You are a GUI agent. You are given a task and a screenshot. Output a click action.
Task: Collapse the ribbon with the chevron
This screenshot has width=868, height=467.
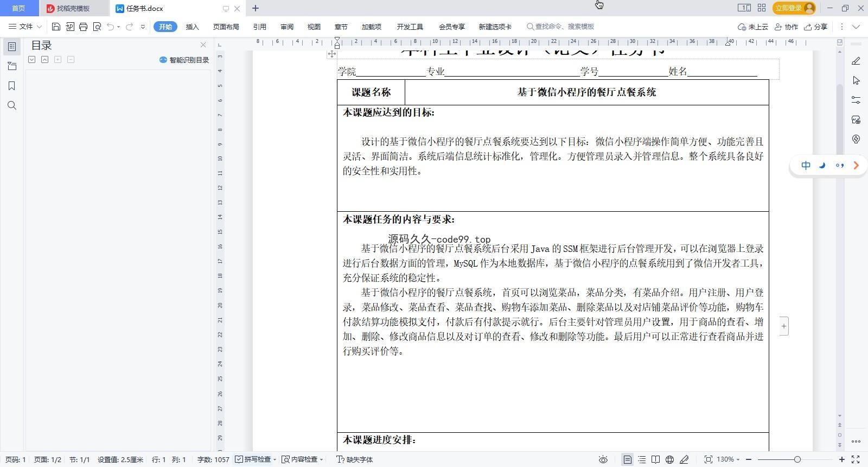856,27
